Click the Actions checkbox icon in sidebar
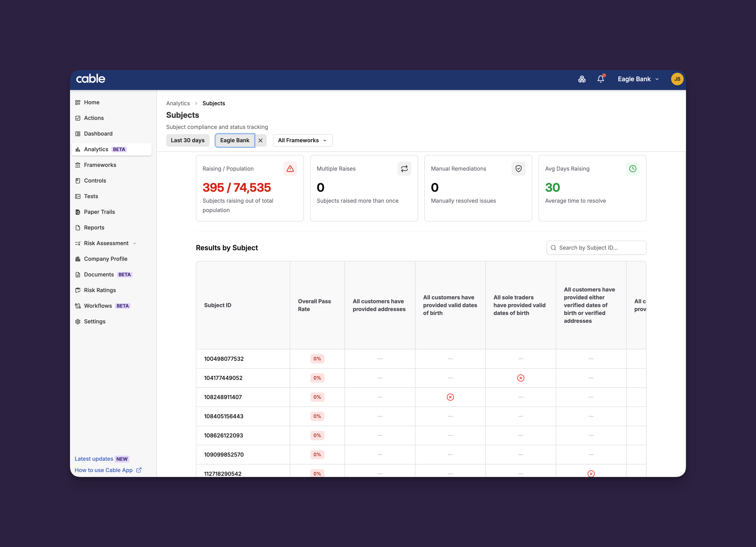The height and width of the screenshot is (547, 756). (x=78, y=118)
